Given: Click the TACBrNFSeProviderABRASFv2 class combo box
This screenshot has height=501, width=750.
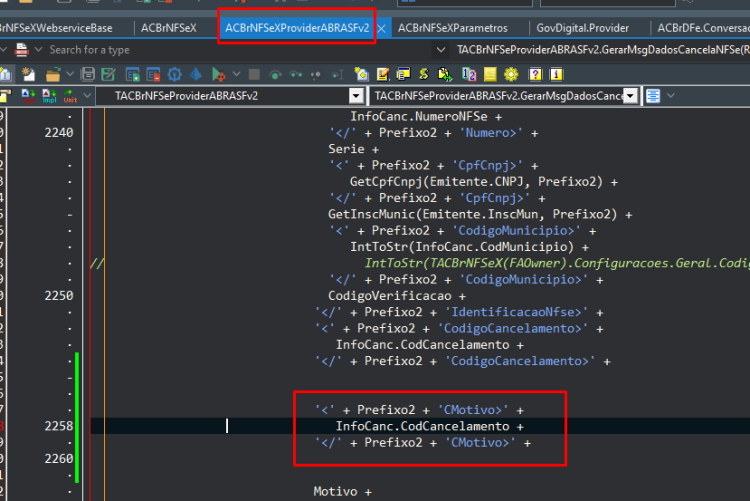Looking at the screenshot, I should point(230,96).
